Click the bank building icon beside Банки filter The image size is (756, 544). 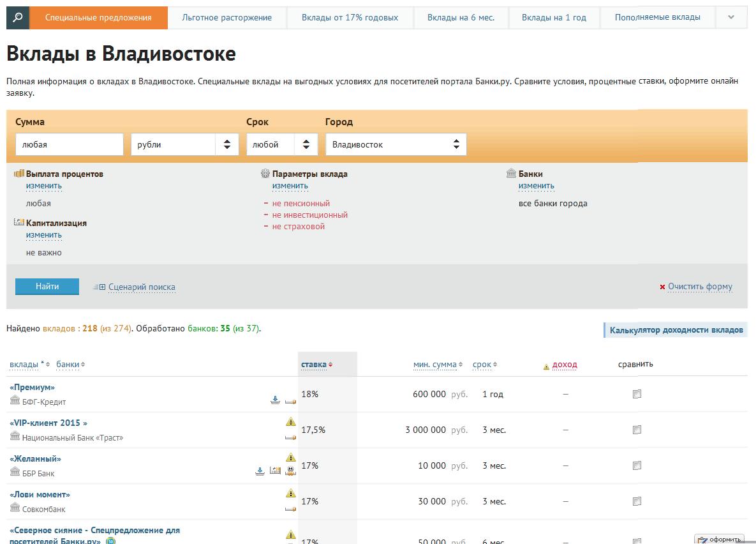[x=512, y=173]
